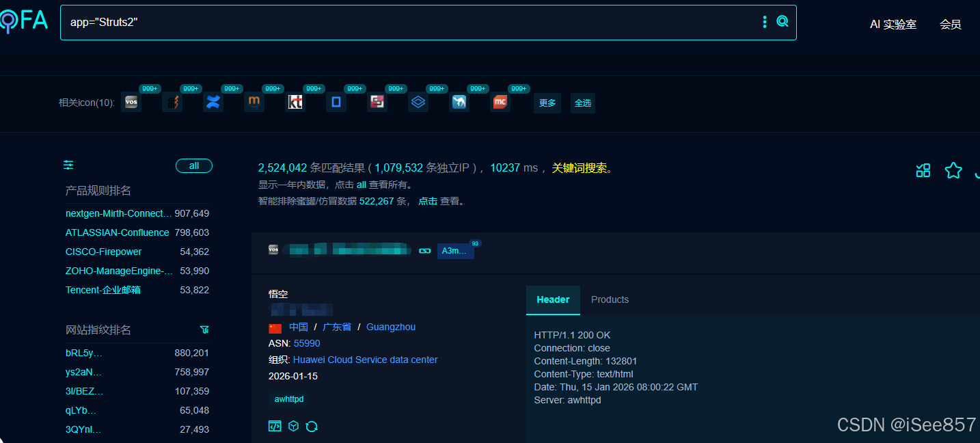Click the 悟空 result title

point(278,294)
